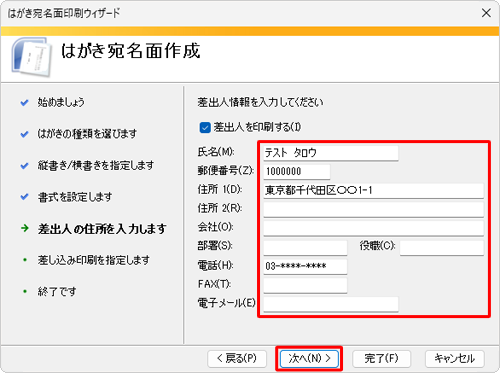Select the 役職 job title field
Image resolution: width=500 pixels, height=373 pixels.
tap(442, 248)
